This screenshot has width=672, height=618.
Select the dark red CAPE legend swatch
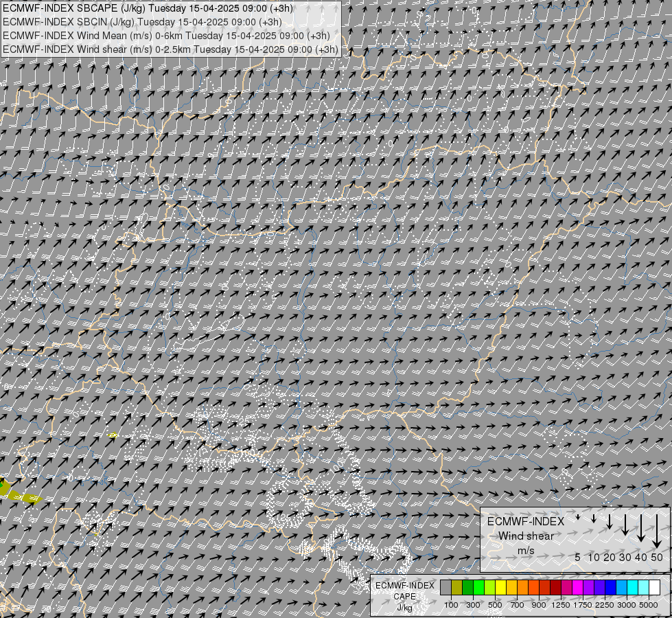(556, 587)
